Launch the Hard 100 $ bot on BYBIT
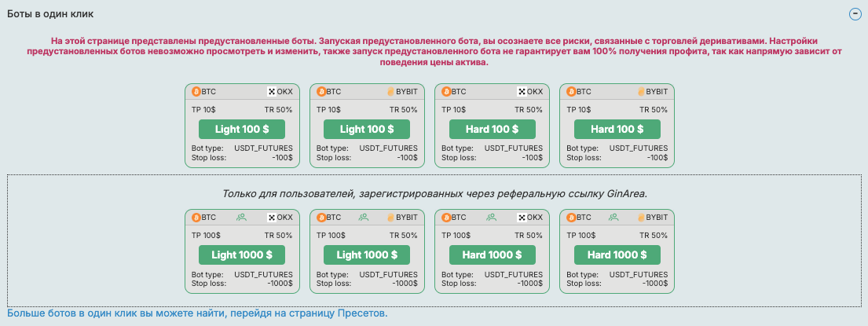Viewport: 868px width, 326px height. click(x=617, y=129)
